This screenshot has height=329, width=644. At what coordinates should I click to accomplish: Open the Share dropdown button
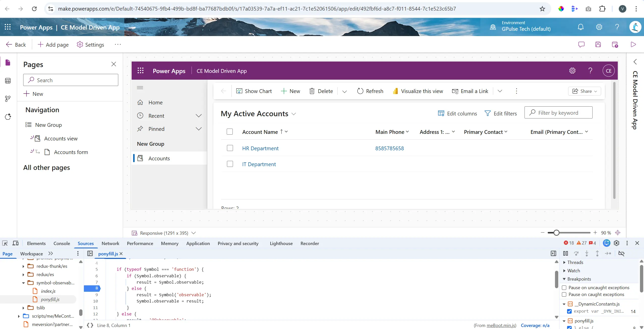tap(584, 91)
